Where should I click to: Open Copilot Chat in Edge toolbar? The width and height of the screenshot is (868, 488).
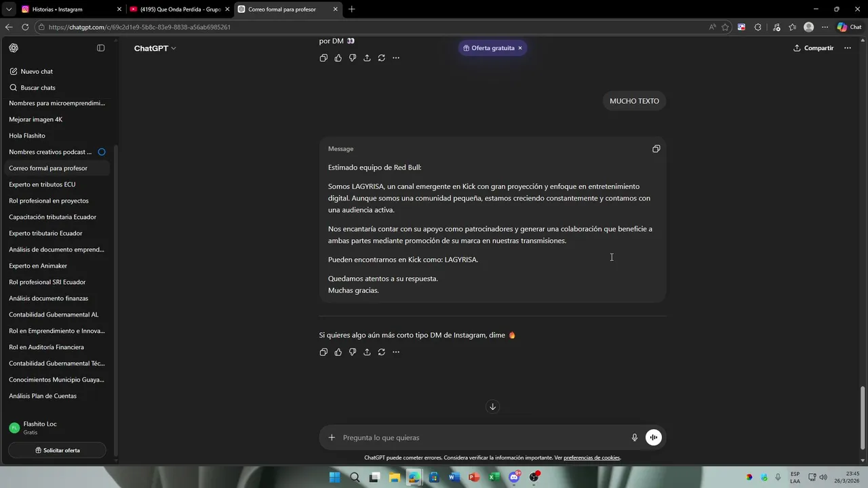(849, 27)
